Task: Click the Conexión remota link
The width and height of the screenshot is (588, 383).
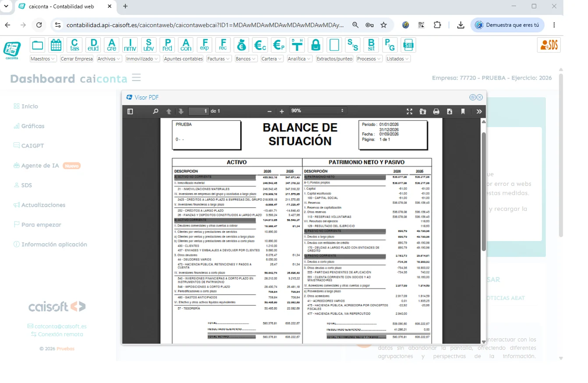Action: [57, 334]
